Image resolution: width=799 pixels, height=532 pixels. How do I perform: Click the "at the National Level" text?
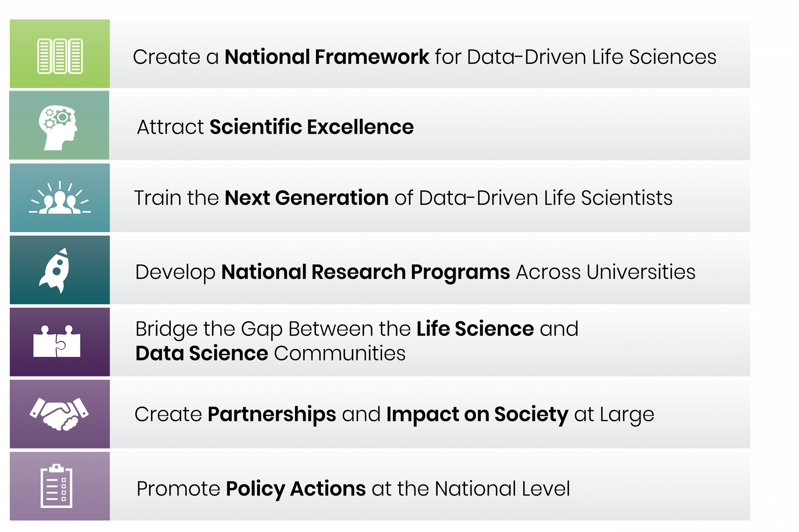[471, 489]
